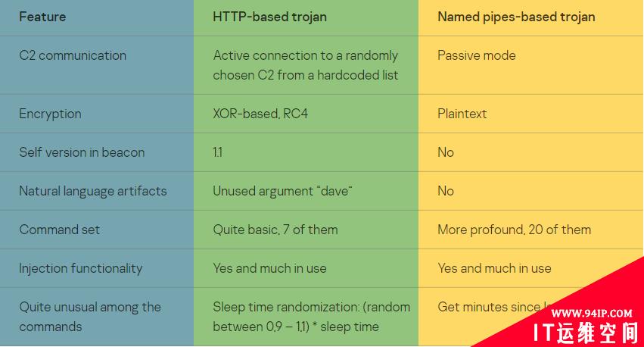The width and height of the screenshot is (644, 347).
Task: Open the WWW.94IP.COM watermark link
Action: (592, 314)
